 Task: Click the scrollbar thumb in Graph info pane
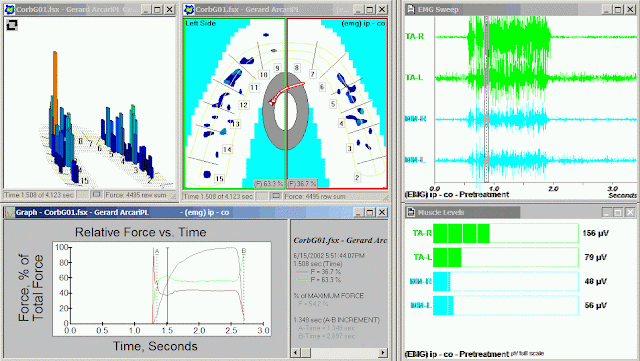pos(306,352)
